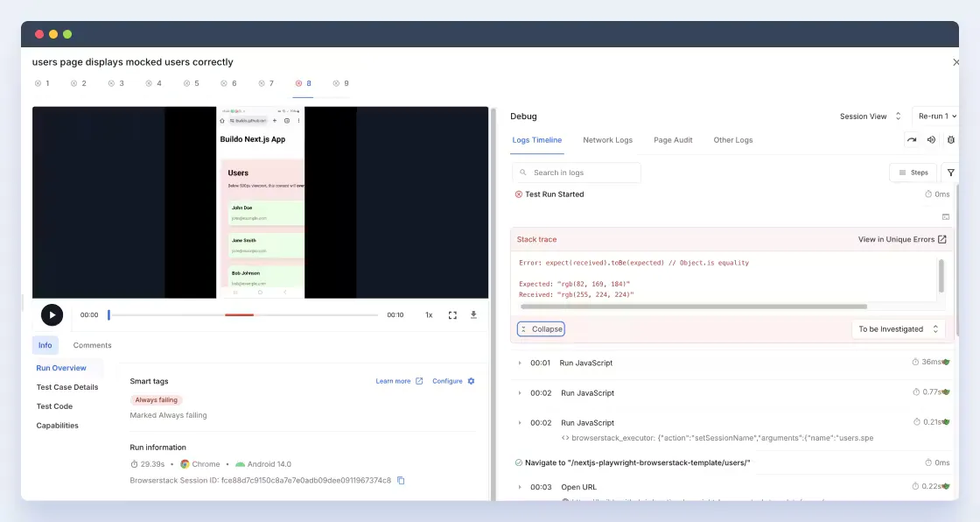Screen dimensions: 980x522
Task: Select test run 1 tab
Action: point(43,83)
